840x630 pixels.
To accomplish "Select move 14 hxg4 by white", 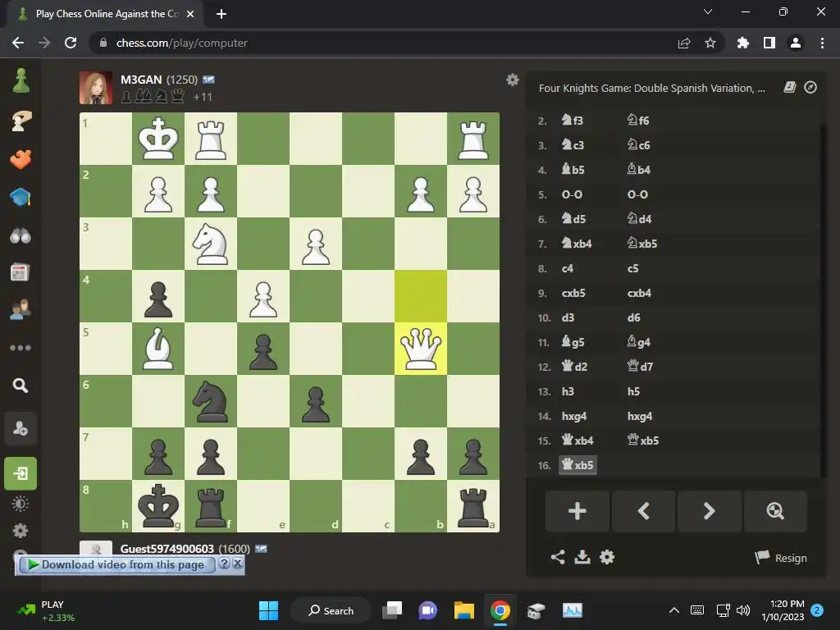I will coord(574,416).
